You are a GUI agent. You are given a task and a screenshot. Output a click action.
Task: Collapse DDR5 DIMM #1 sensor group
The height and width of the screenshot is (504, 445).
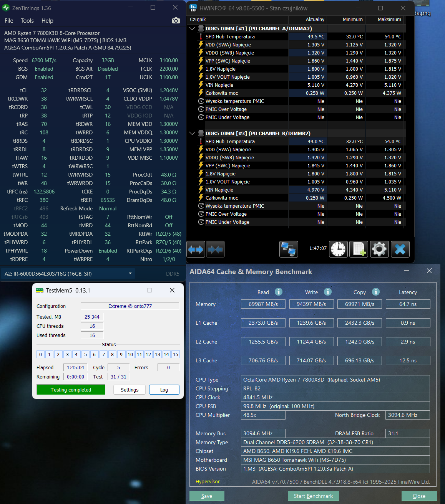[x=192, y=28]
